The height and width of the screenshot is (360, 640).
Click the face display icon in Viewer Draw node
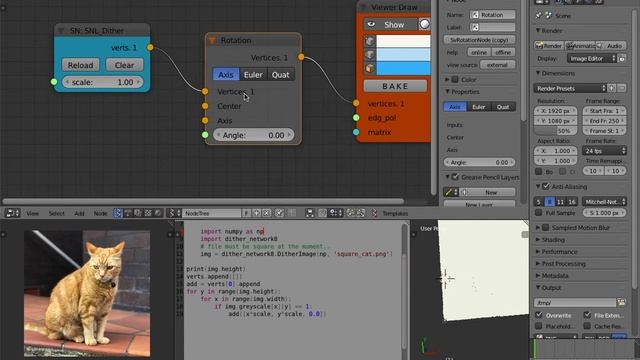[x=370, y=68]
